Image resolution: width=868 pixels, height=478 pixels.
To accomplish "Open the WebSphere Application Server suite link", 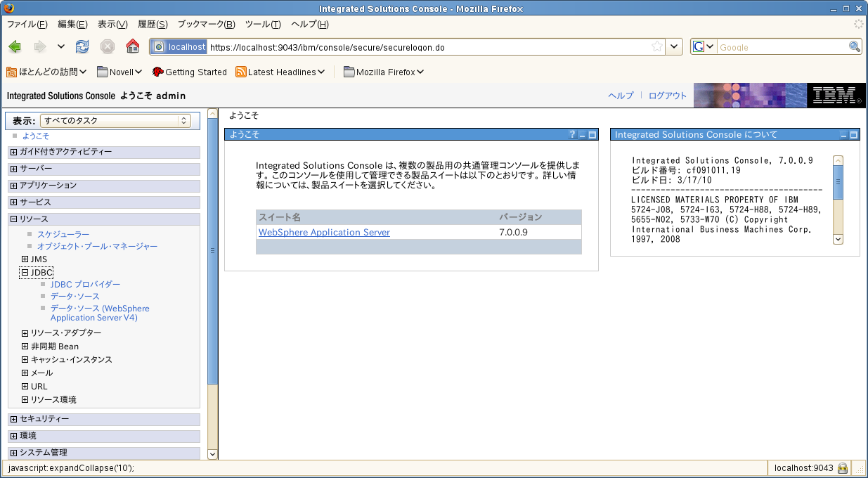I will tap(324, 232).
